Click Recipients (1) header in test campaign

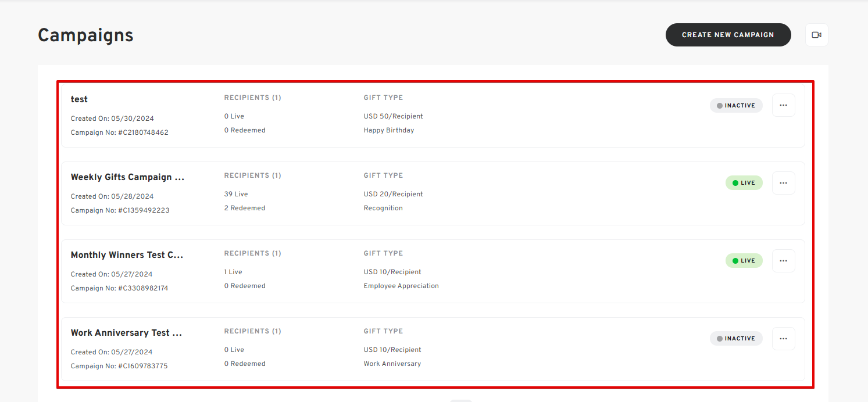coord(252,98)
